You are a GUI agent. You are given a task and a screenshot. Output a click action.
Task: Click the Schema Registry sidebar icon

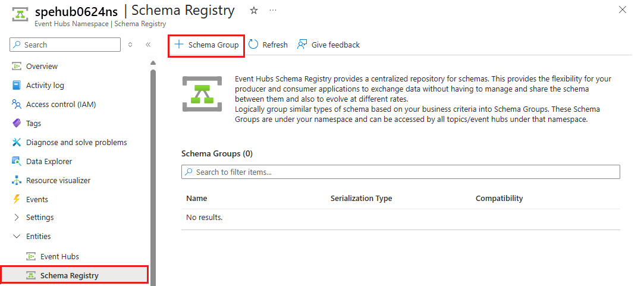(31, 275)
